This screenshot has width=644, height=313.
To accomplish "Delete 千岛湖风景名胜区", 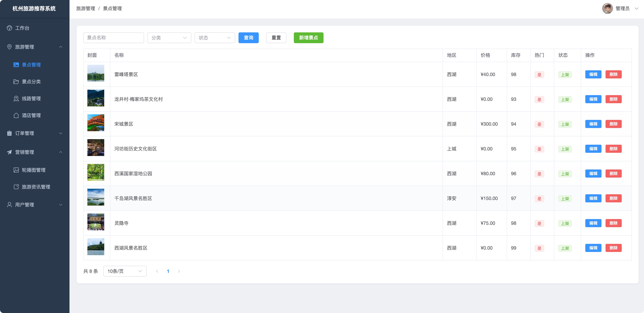I will click(613, 198).
